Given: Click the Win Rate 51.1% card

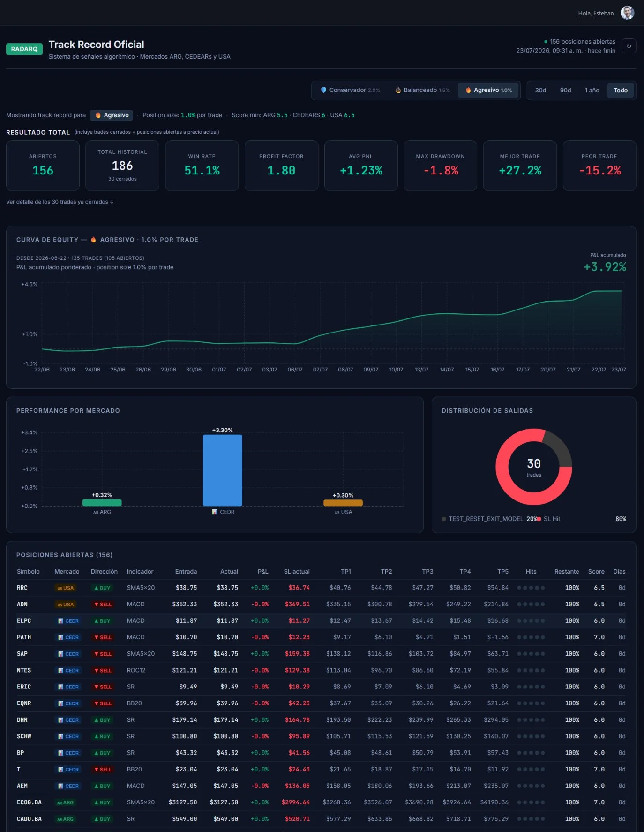Looking at the screenshot, I should pyautogui.click(x=202, y=166).
